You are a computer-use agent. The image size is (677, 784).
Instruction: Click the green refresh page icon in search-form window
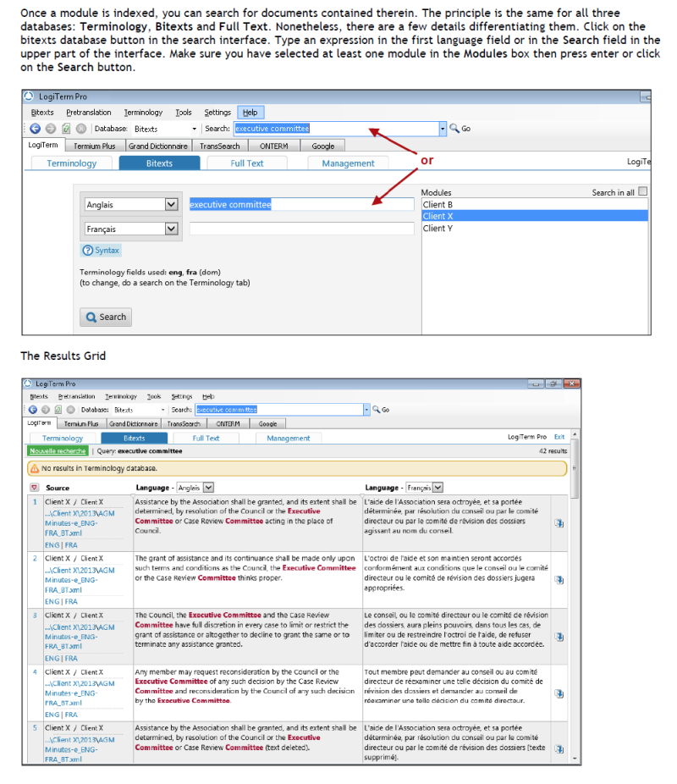[x=66, y=129]
